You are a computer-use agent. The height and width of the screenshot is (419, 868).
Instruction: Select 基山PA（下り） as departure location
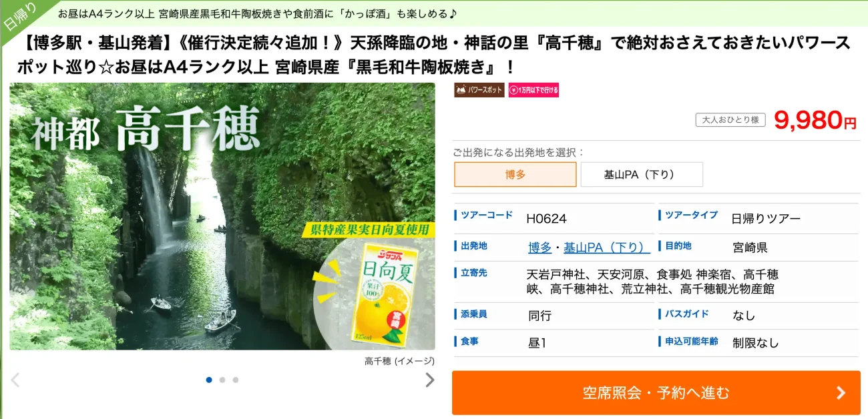(x=642, y=174)
